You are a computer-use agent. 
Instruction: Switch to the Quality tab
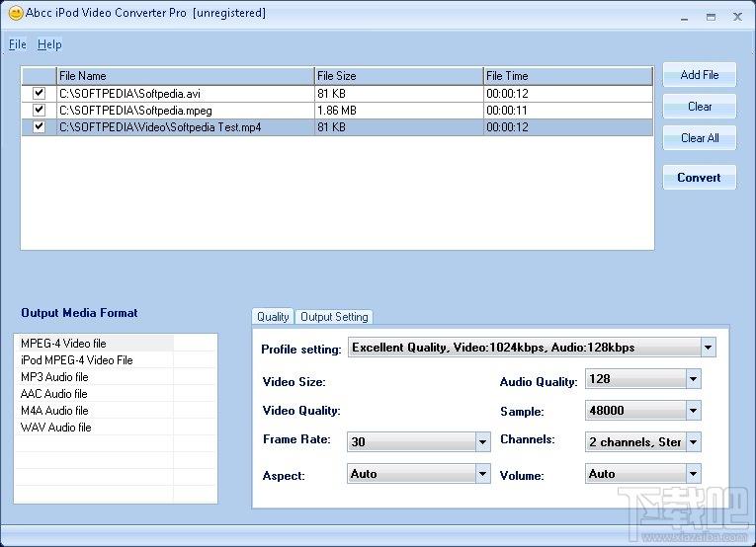click(273, 317)
